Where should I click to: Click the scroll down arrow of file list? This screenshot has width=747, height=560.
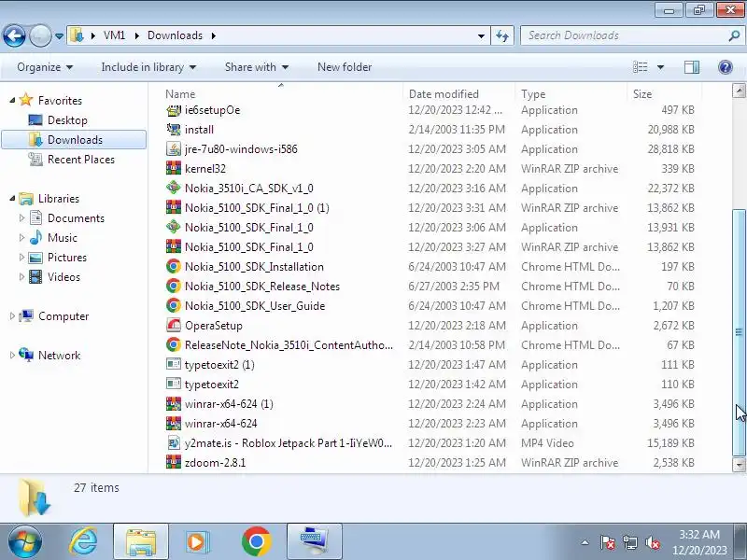(739, 464)
